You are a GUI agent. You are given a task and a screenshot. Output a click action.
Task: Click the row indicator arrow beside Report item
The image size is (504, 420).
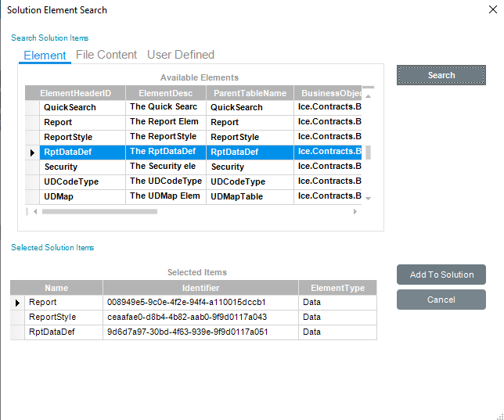pyautogui.click(x=17, y=303)
